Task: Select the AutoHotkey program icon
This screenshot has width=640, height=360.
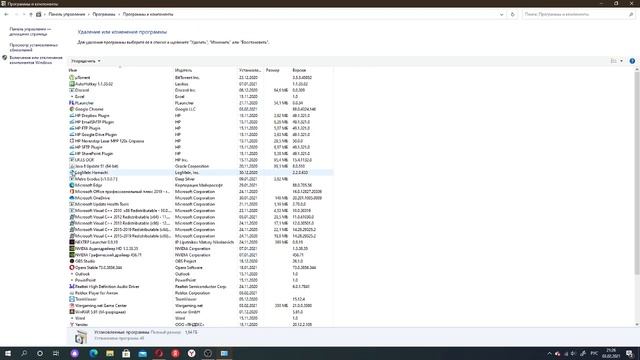Action: [x=72, y=84]
